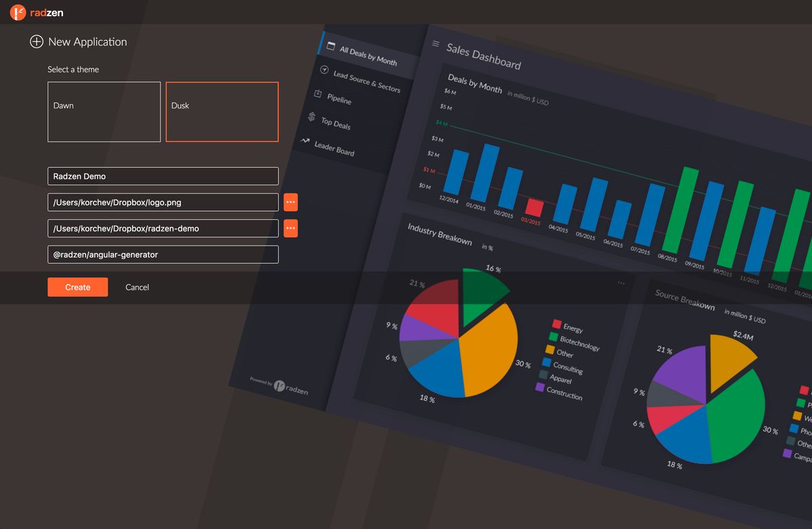The image size is (812, 529).
Task: Select the All Deals by Month calendar icon
Action: [331, 45]
